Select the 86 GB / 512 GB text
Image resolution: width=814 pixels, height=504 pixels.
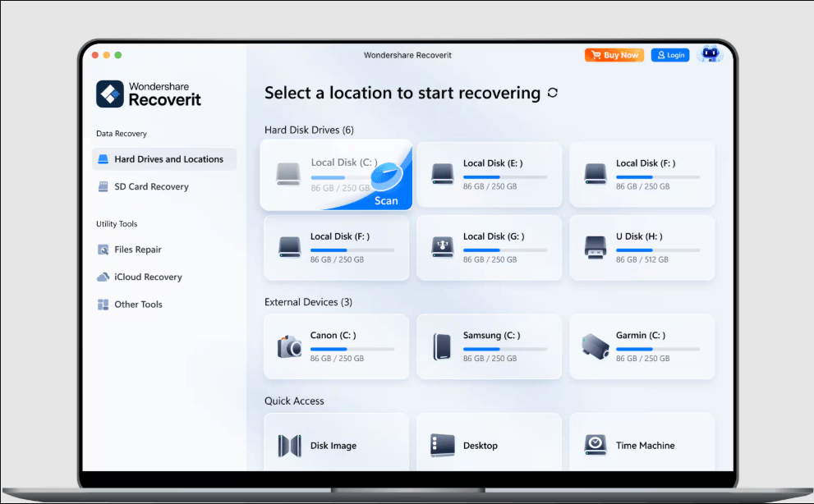(642, 259)
